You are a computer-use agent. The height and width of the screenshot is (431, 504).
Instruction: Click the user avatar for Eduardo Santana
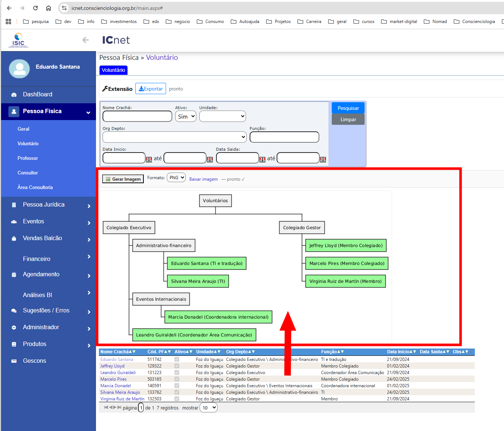tap(19, 69)
